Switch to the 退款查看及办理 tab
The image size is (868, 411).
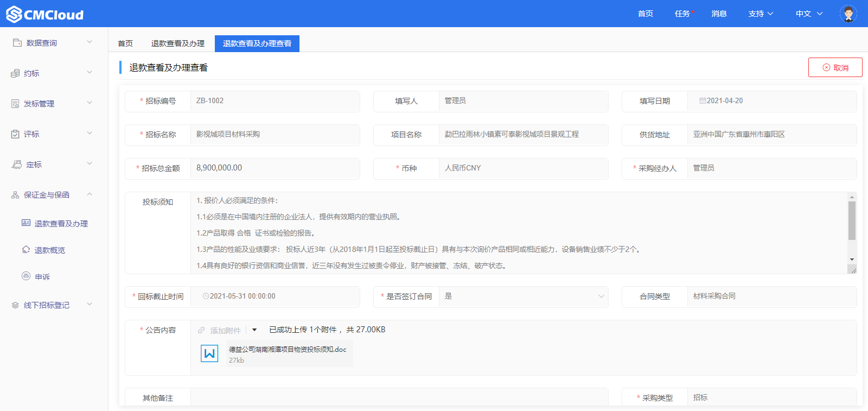[x=178, y=43]
